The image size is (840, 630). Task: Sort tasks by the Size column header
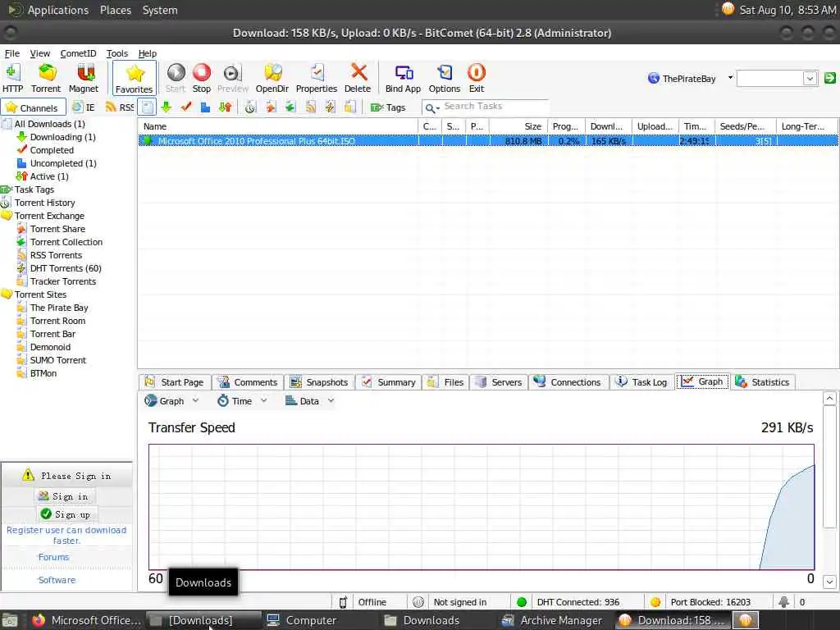pyautogui.click(x=518, y=126)
